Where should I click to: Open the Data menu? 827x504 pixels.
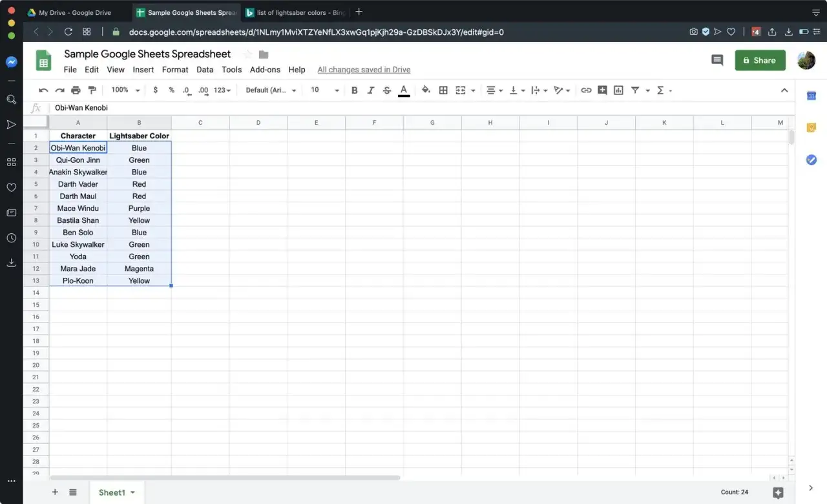click(x=205, y=70)
